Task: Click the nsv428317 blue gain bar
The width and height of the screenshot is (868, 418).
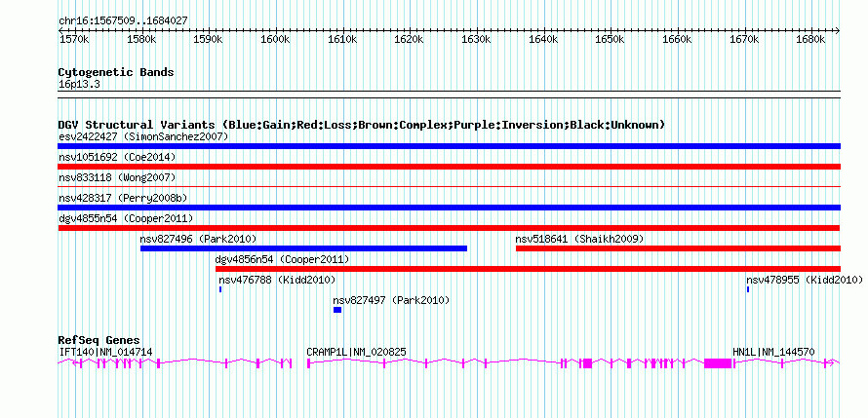Action: (449, 208)
